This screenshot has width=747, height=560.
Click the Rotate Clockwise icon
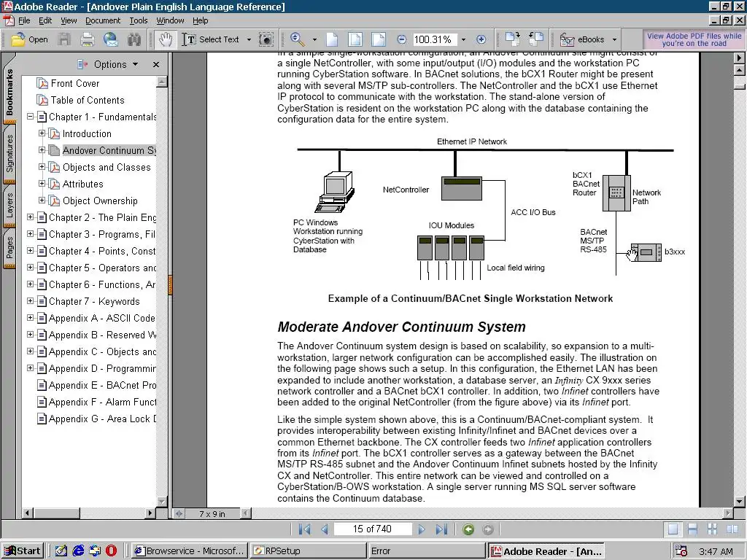coord(513,39)
